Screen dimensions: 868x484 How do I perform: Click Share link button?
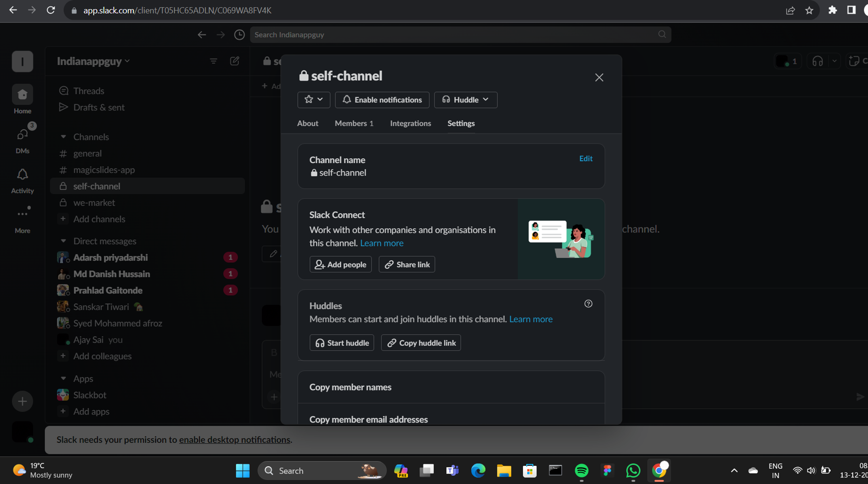[x=407, y=264]
